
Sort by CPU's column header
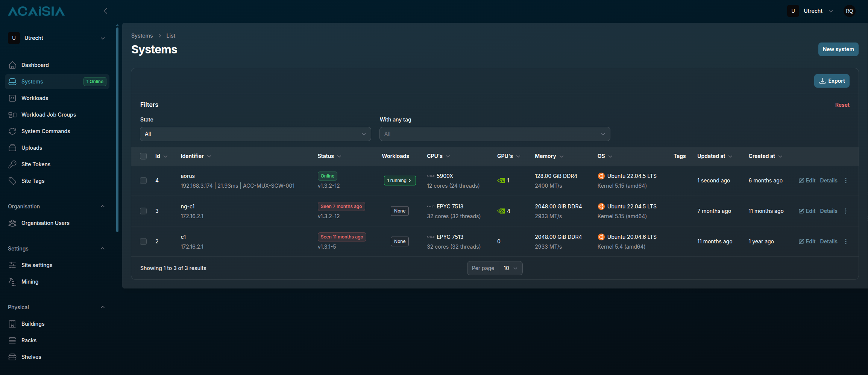(439, 156)
